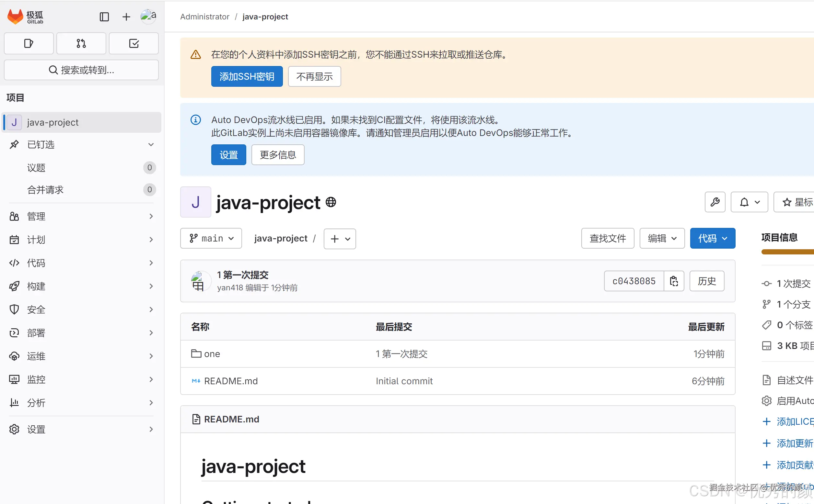The height and width of the screenshot is (504, 814).
Task: Click the issues icon in the header
Action: coord(29,43)
